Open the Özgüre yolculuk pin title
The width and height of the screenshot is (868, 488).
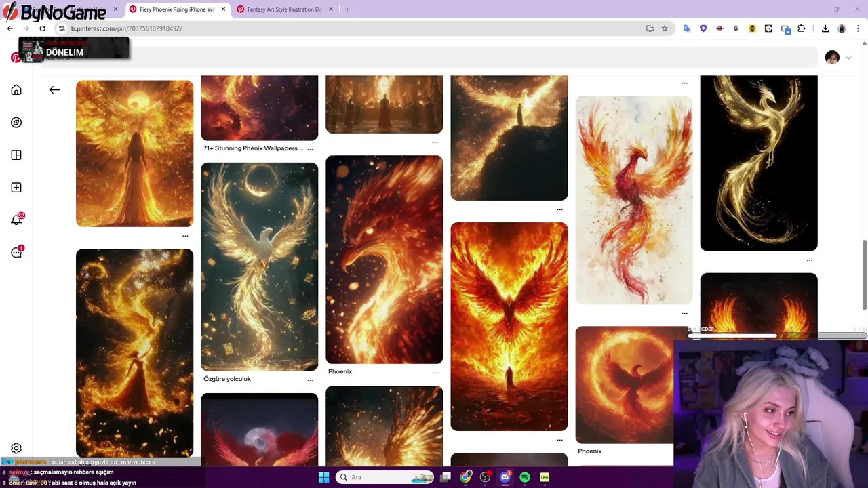click(227, 379)
